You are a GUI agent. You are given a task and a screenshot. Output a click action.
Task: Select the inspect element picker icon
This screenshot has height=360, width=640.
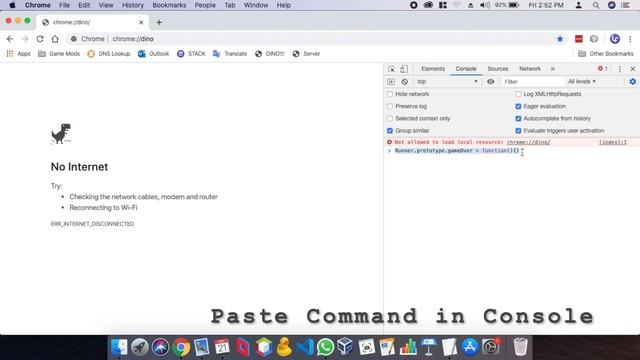click(x=391, y=69)
